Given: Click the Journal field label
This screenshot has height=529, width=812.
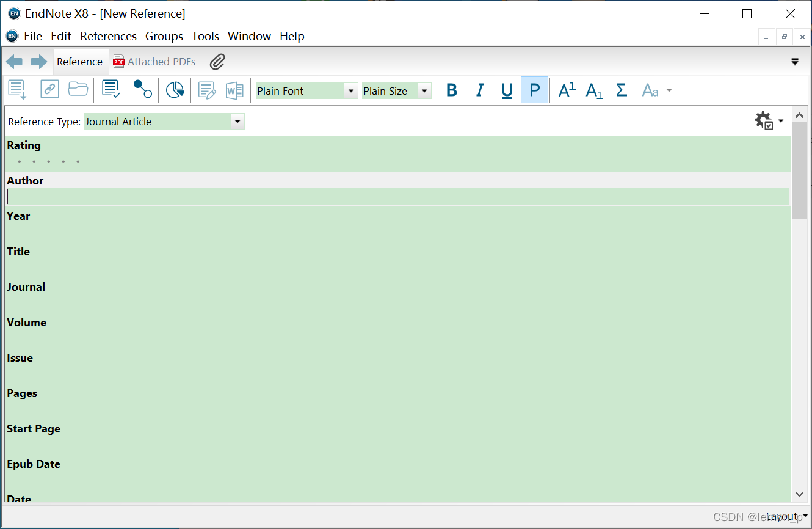Looking at the screenshot, I should 26,287.
